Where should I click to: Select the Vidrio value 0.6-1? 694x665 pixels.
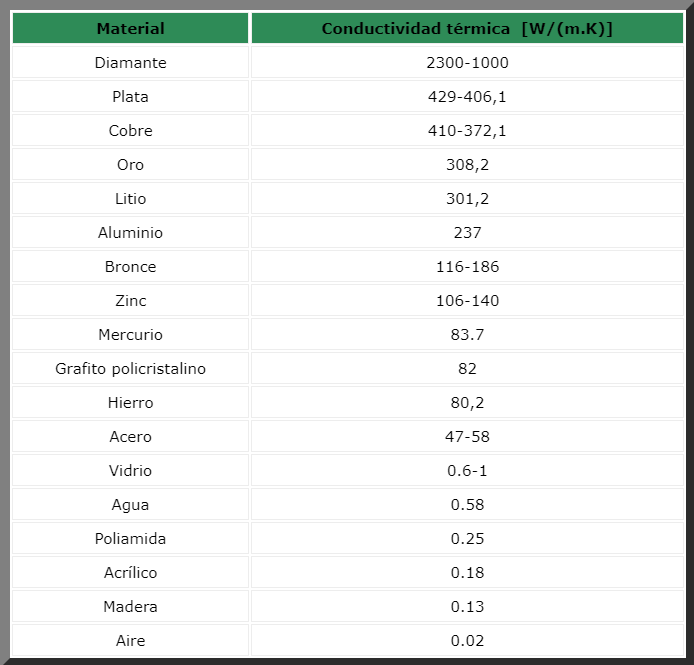pos(467,471)
